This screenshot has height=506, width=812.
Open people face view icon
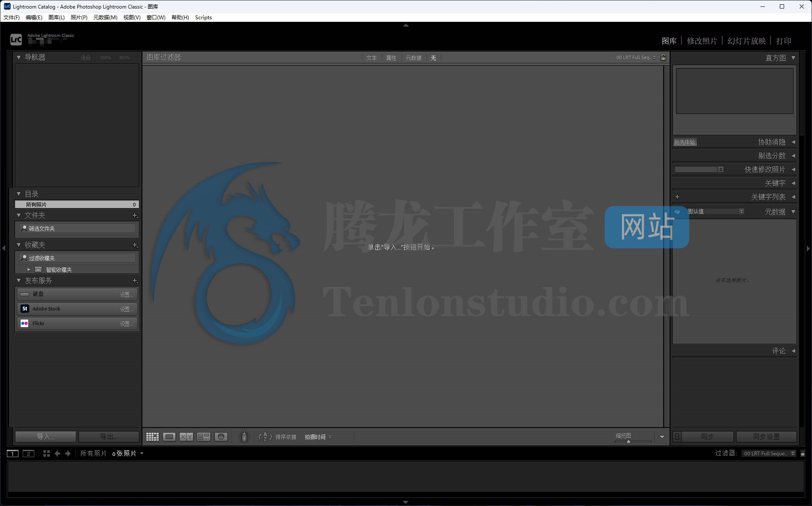click(221, 437)
